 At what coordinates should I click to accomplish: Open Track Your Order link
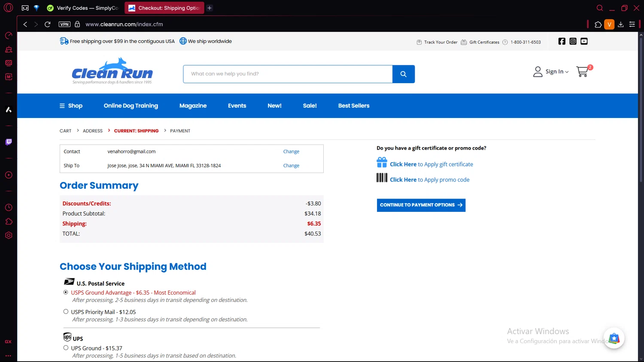tap(437, 42)
